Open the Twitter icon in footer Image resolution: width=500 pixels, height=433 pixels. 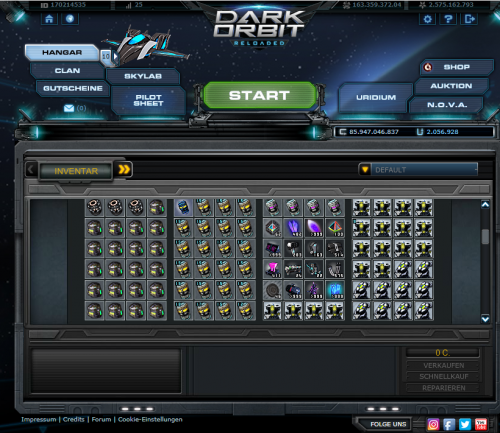(465, 424)
